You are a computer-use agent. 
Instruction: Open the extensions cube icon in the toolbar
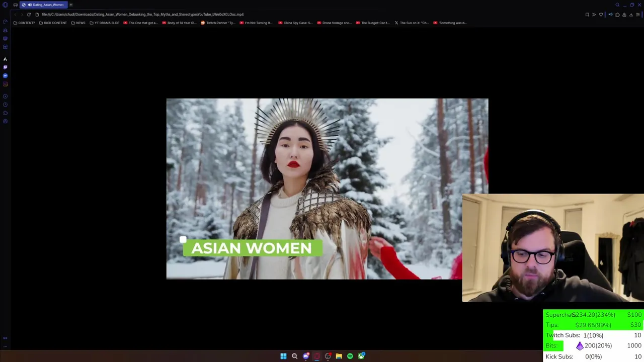617,15
